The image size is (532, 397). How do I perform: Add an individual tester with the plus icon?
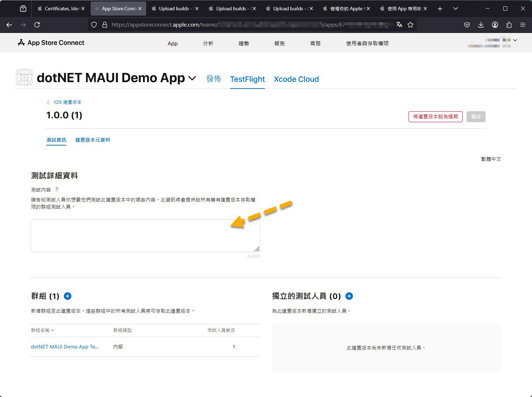[x=349, y=296]
